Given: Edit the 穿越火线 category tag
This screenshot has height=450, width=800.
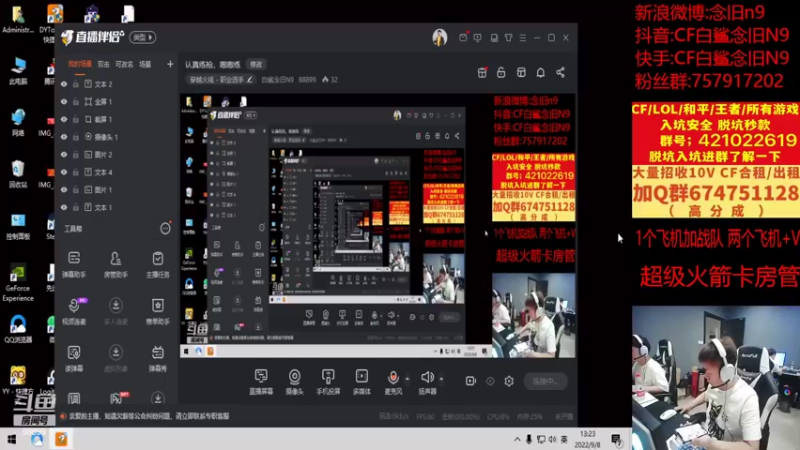Looking at the screenshot, I should [220, 80].
